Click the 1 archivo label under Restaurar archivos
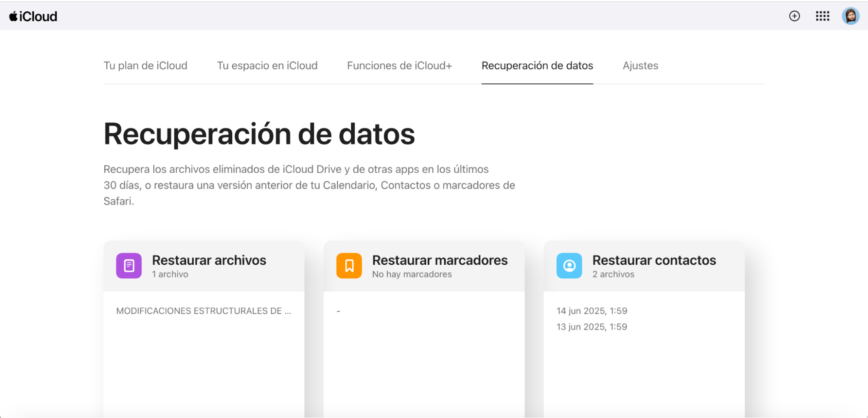 tap(169, 274)
